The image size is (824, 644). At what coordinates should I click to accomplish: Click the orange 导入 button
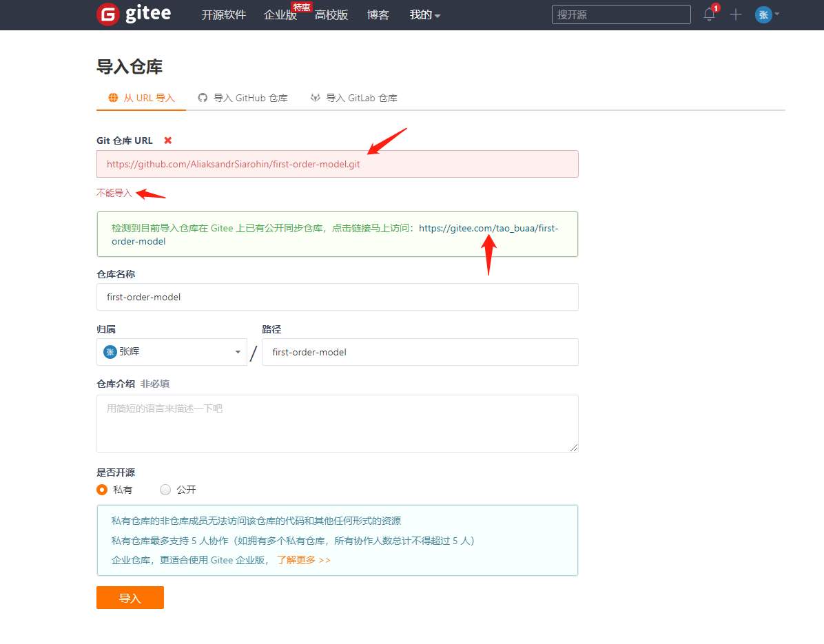coord(130,598)
